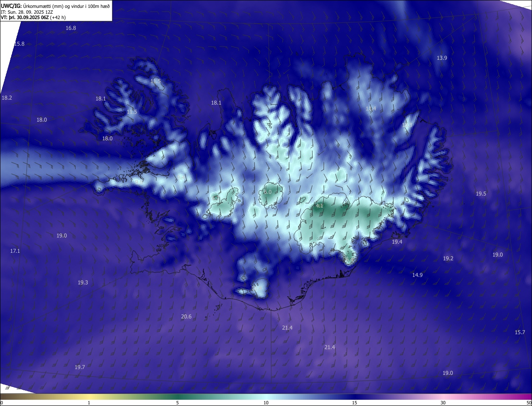
Task: Click the map value '19.5'
Action: [x=481, y=194]
